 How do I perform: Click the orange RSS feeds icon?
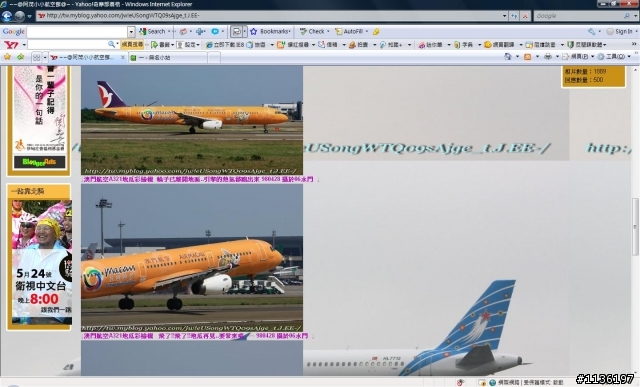pos(527,57)
